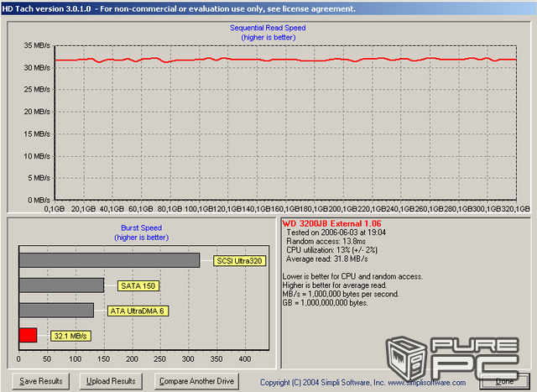Click the Upload Results button
The height and width of the screenshot is (392, 537).
click(x=111, y=381)
